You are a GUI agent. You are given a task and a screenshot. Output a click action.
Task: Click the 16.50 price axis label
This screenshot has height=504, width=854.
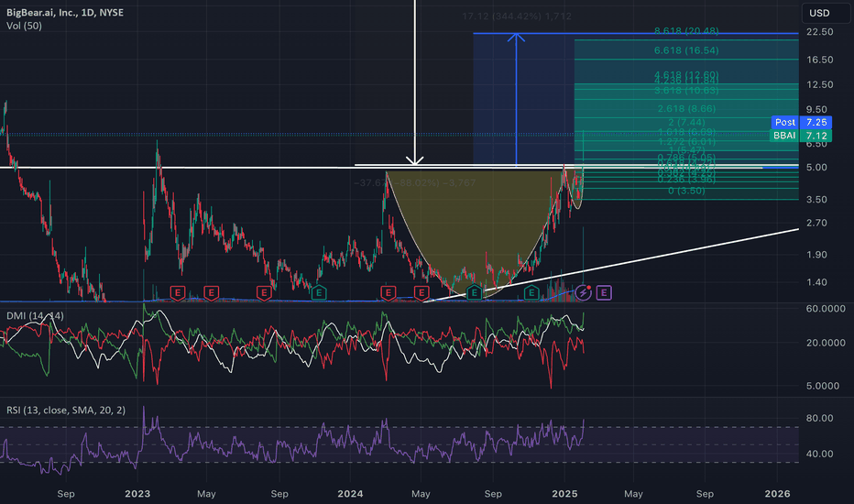click(820, 60)
